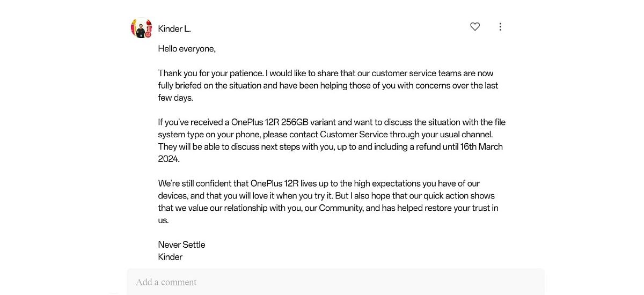The image size is (644, 295).
Task: Click the "Hello everyone," greeting line
Action: click(187, 49)
